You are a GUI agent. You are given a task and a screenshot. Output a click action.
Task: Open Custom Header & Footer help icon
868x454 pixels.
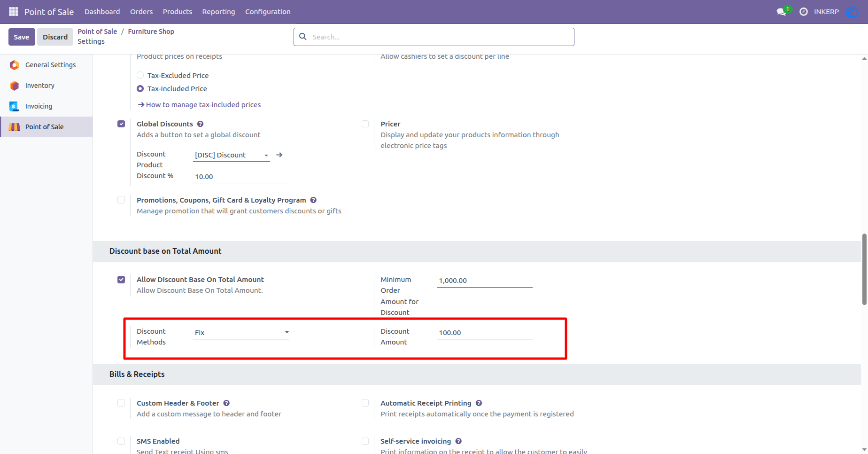[x=226, y=403]
